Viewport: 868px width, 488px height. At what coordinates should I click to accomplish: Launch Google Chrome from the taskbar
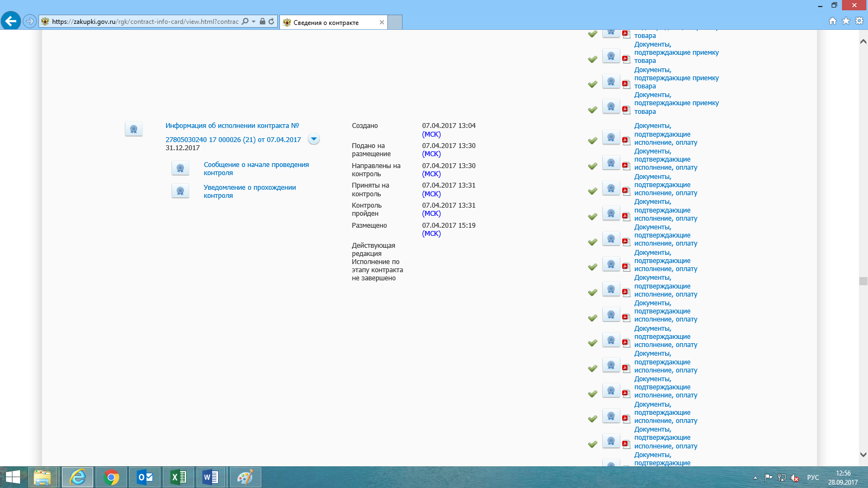[111, 477]
